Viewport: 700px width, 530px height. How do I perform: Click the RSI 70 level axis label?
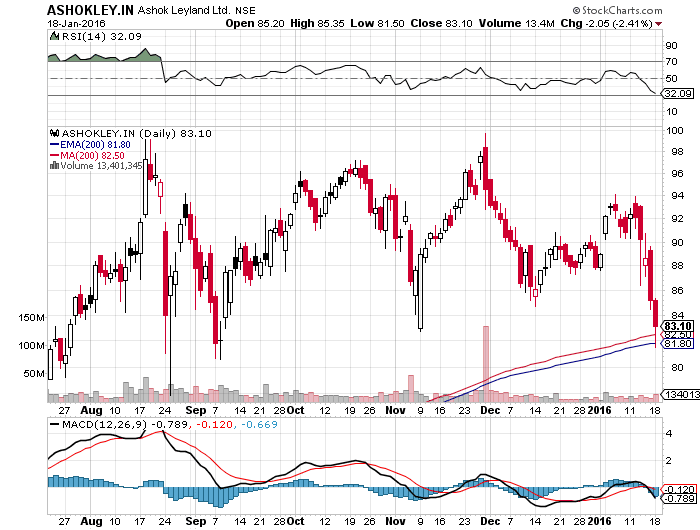671,62
